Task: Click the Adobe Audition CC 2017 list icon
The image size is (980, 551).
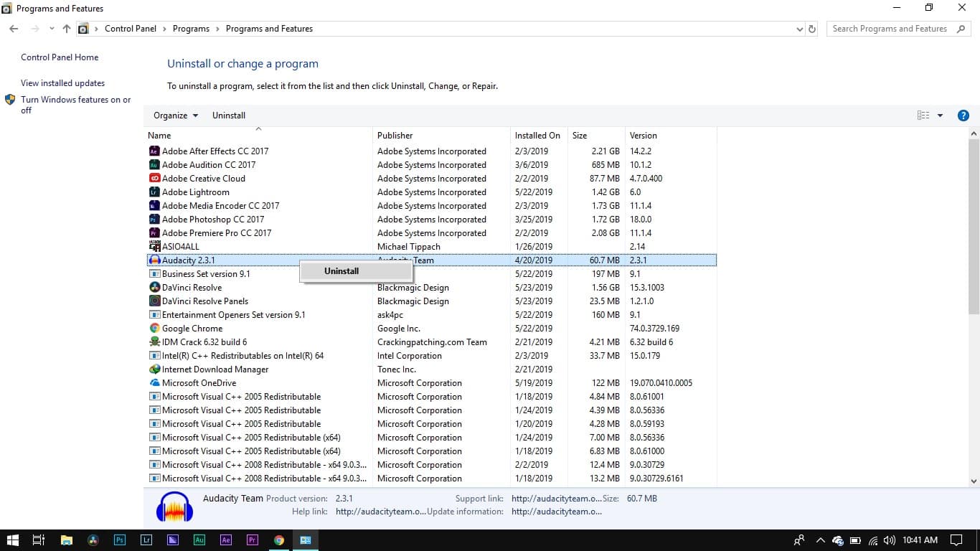Action: 154,165
